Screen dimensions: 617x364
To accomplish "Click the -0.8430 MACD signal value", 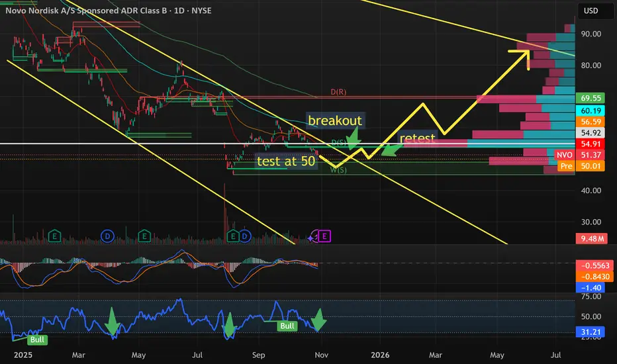I will [594, 277].
